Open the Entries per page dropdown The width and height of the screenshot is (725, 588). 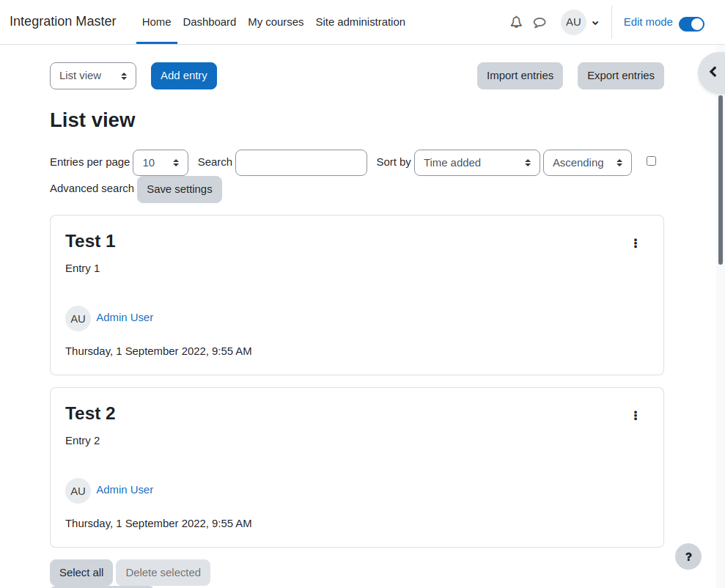161,163
